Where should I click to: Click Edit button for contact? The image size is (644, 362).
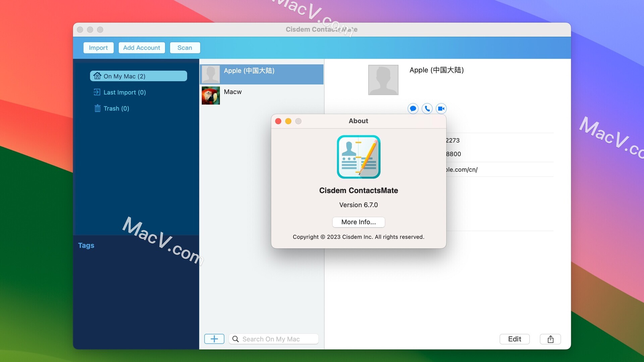point(515,339)
